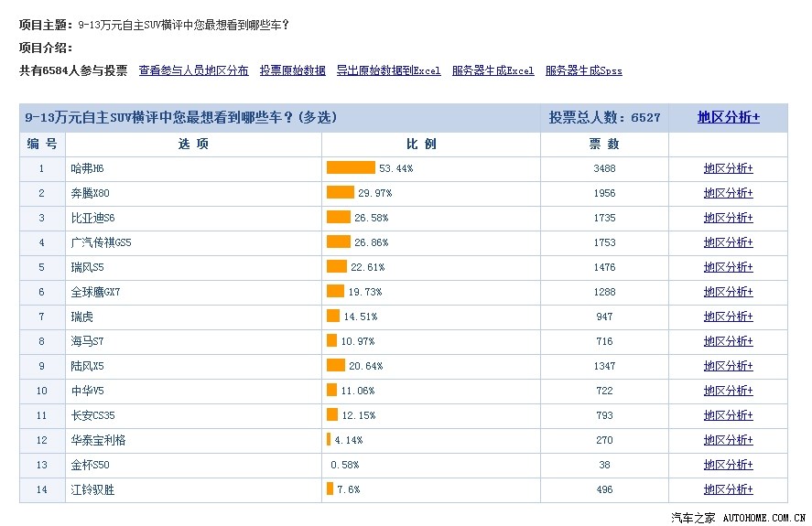Select the 广汽传祺GS5 option cell
This screenshot has height=526, width=812.
[x=193, y=242]
